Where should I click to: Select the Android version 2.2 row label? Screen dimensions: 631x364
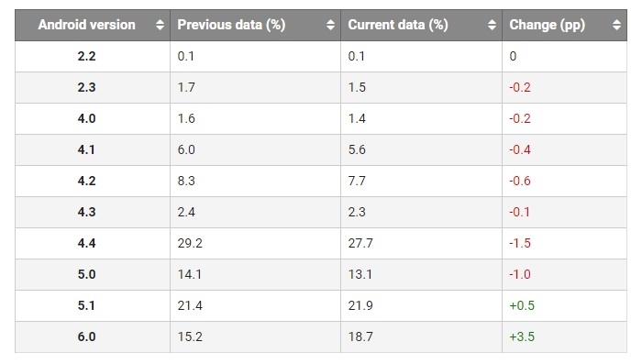click(86, 56)
